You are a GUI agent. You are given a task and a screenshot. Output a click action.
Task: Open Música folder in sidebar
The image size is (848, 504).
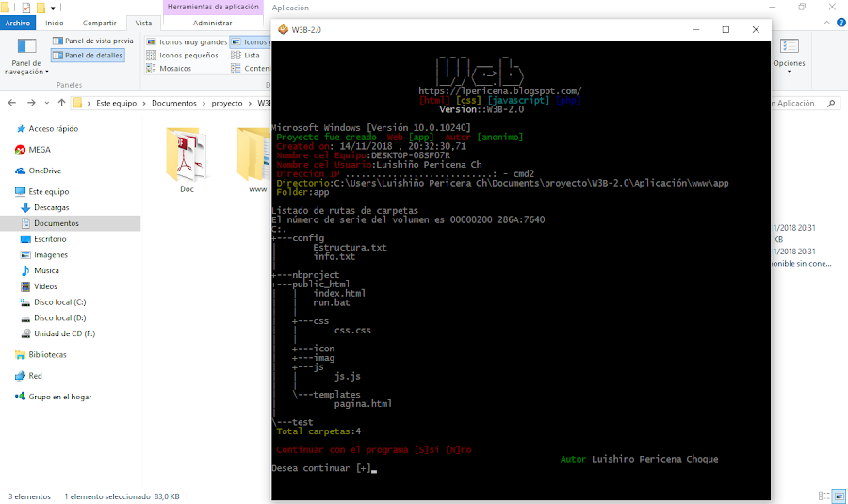(40, 270)
